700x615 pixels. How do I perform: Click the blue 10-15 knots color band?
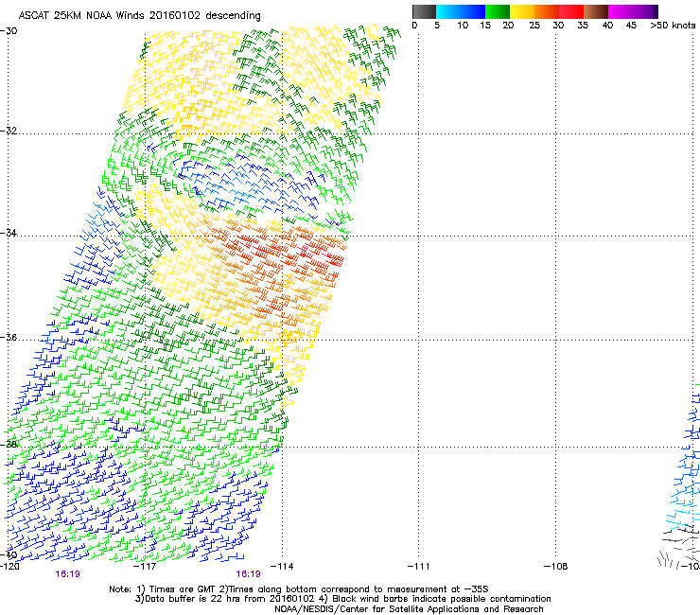click(473, 11)
